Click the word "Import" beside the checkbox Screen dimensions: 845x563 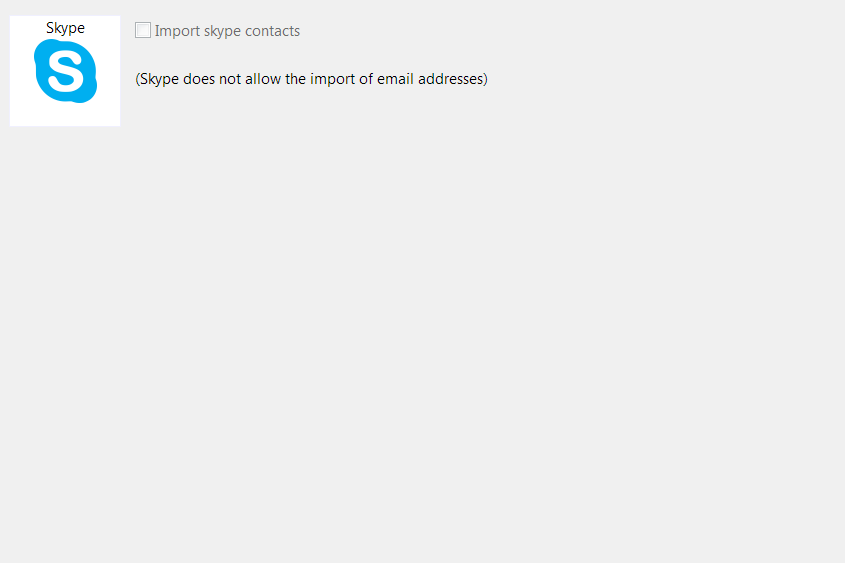coord(177,31)
